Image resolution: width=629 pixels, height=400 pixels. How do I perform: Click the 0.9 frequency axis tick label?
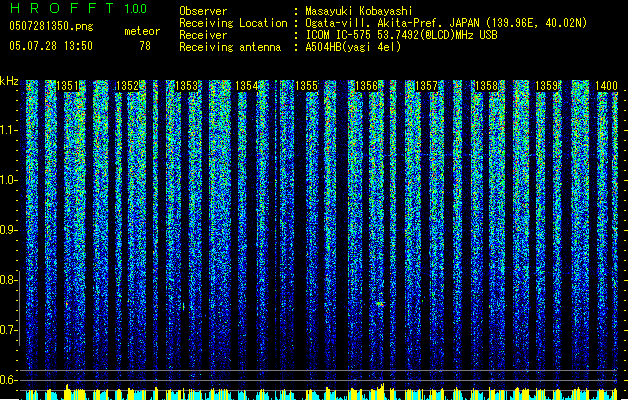click(x=8, y=230)
